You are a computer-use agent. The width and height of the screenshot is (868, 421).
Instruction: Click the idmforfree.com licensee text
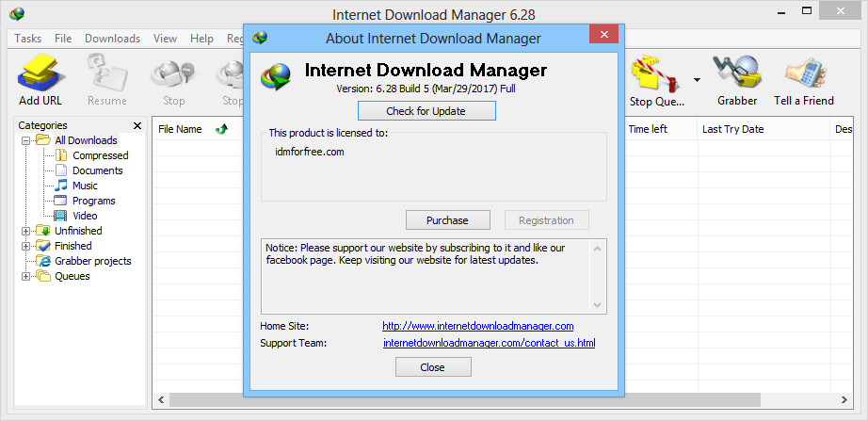coord(310,152)
